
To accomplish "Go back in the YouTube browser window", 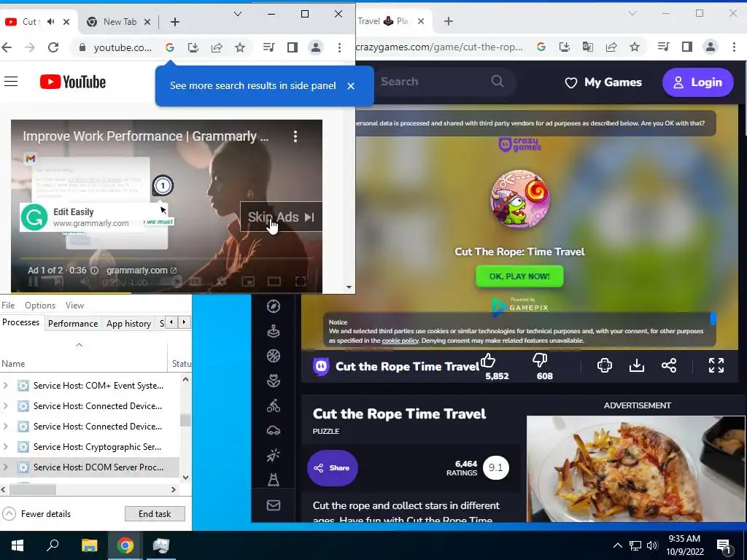I will point(7,47).
